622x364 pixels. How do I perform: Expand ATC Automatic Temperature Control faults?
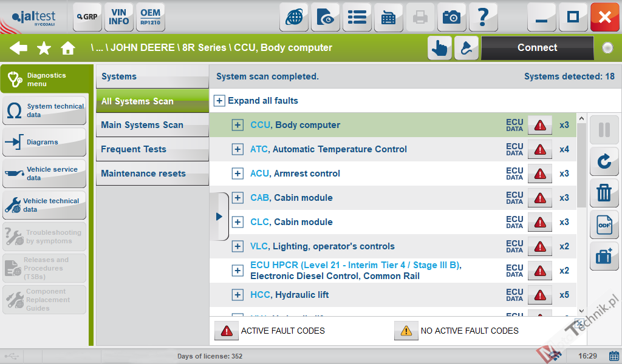tap(238, 149)
